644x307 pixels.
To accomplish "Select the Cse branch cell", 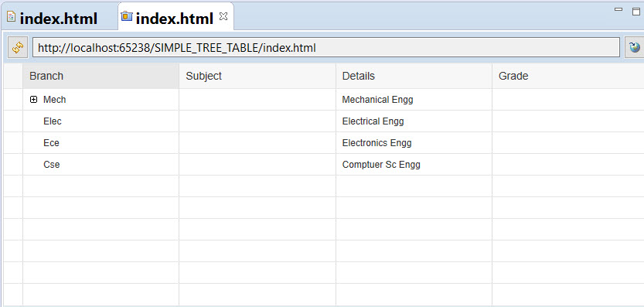I will click(101, 165).
